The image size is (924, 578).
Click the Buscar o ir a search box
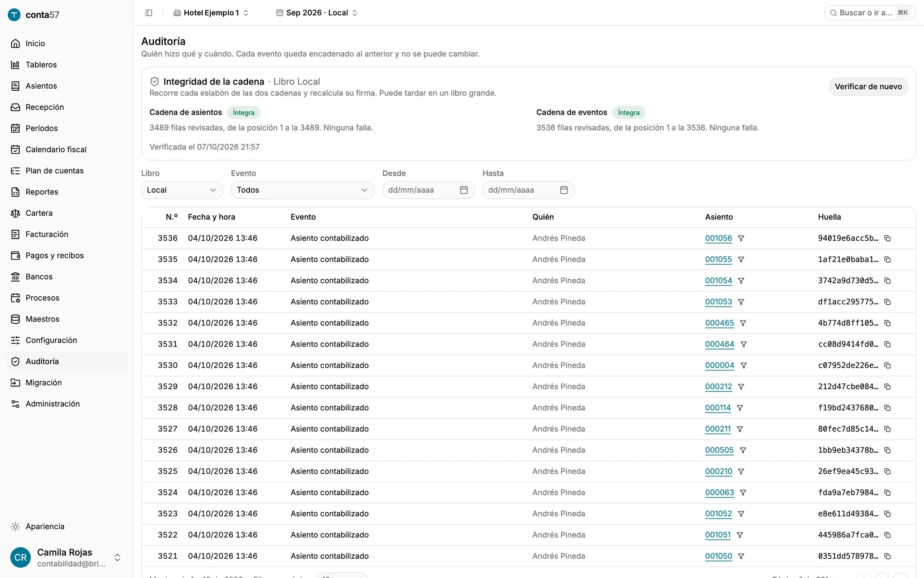(x=869, y=13)
